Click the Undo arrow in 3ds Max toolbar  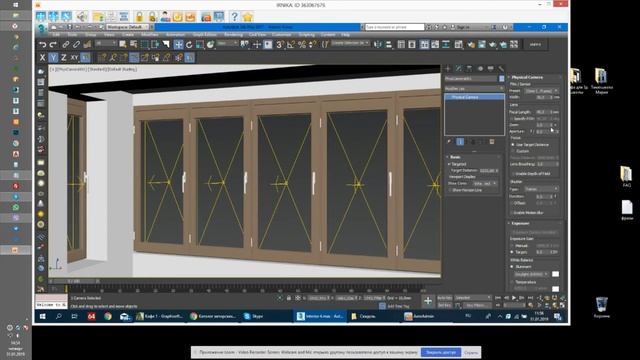click(x=42, y=44)
